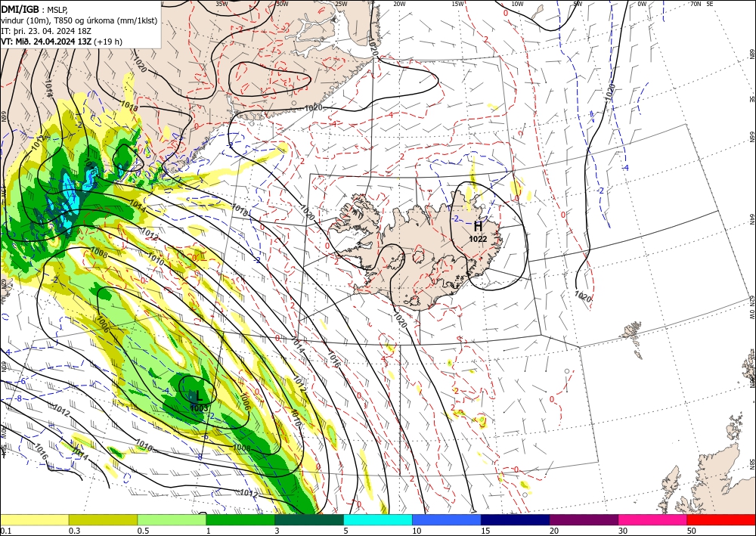Pick the blue 10–15 legend swatch

(x=447, y=519)
